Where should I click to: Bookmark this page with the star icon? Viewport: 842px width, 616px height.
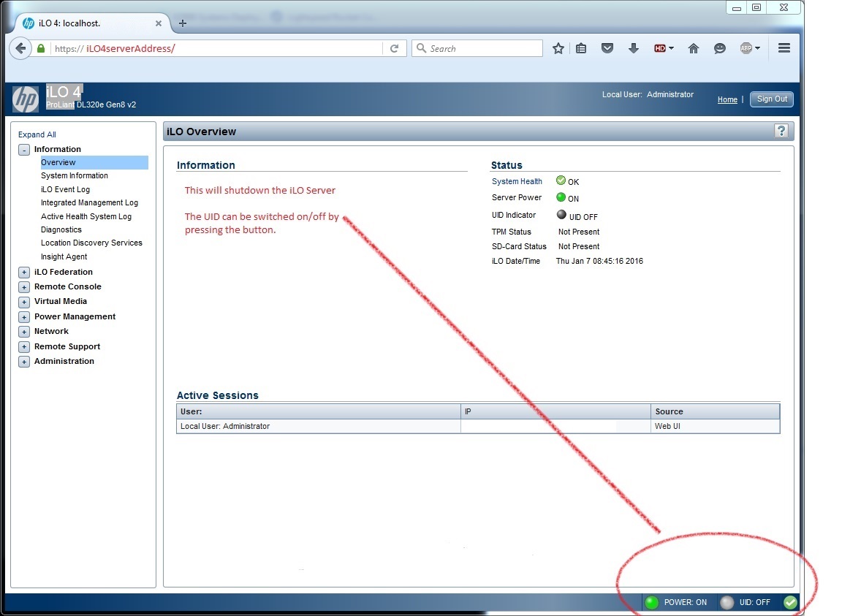coord(558,48)
